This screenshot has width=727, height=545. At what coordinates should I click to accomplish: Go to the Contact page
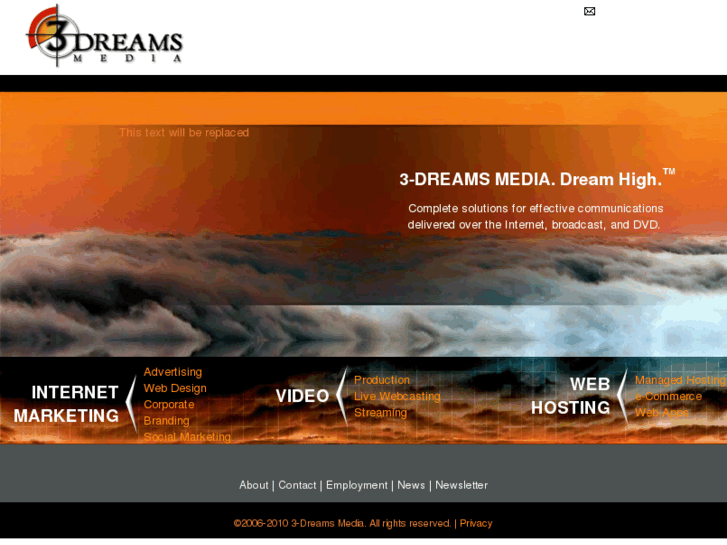(297, 485)
